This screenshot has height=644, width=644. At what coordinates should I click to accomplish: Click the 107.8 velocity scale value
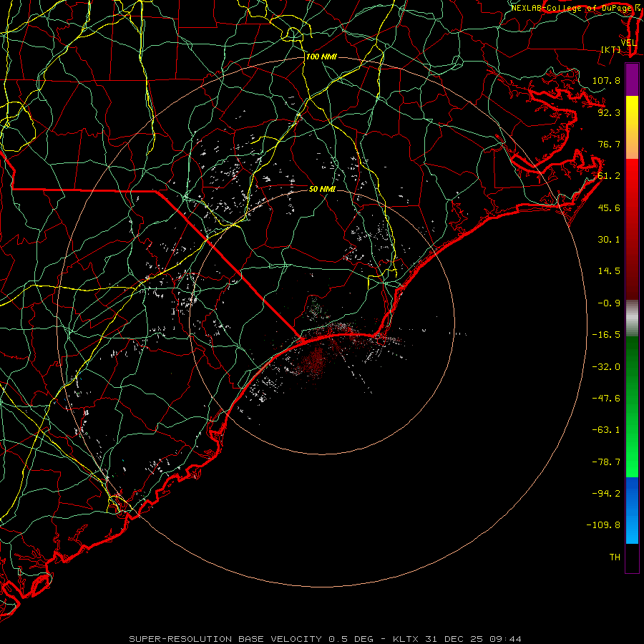pyautogui.click(x=606, y=80)
